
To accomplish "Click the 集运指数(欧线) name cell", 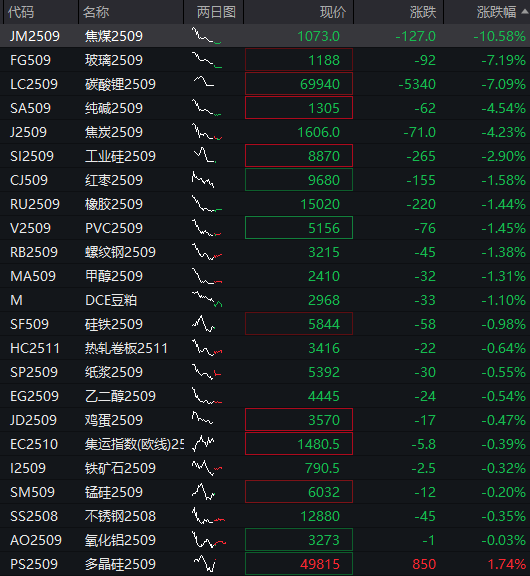I will pyautogui.click(x=134, y=444).
